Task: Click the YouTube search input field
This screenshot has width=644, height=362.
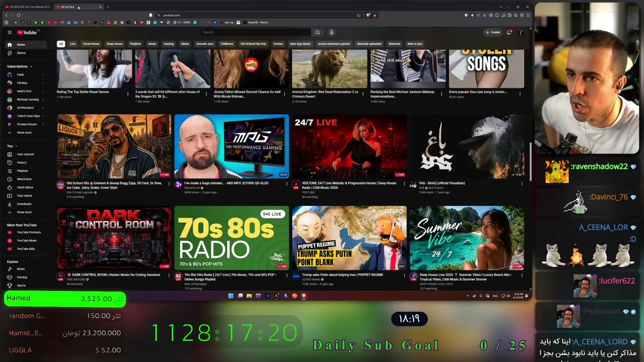Action: pos(256,32)
